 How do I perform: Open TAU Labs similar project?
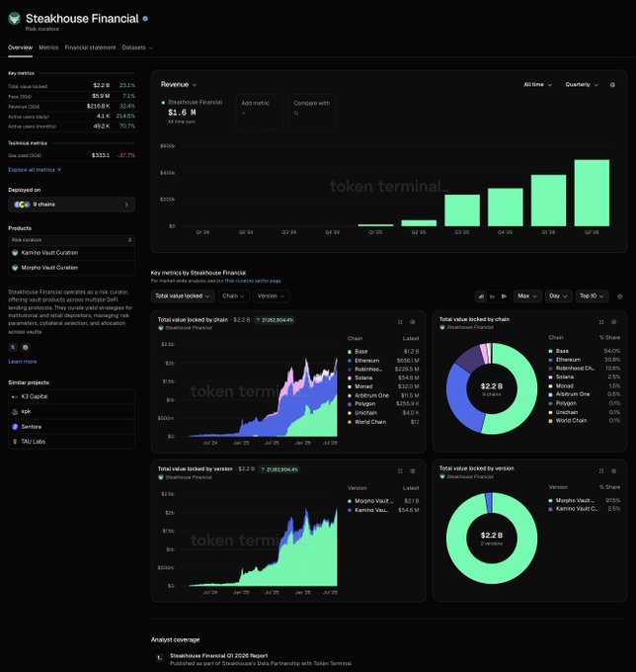[x=71, y=442]
